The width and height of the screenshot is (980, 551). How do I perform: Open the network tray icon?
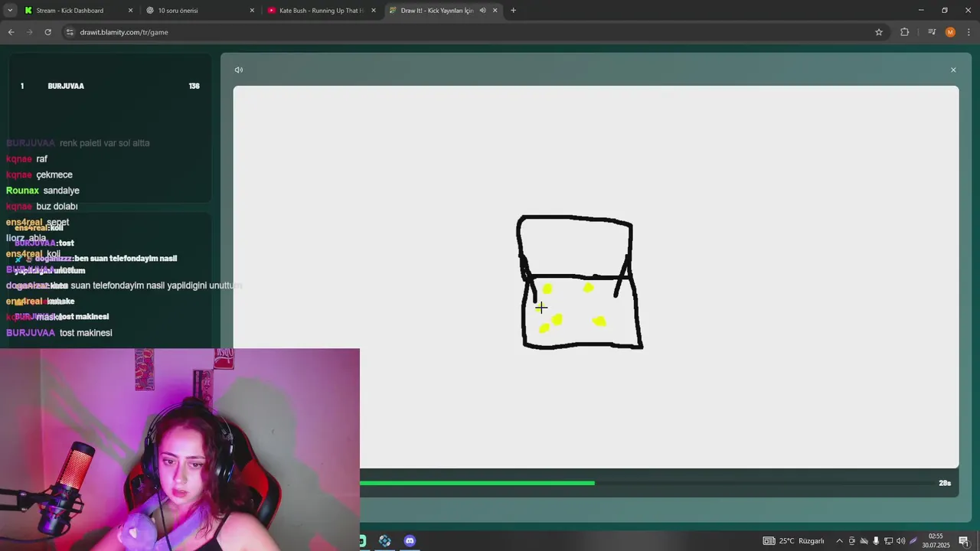[x=888, y=541]
